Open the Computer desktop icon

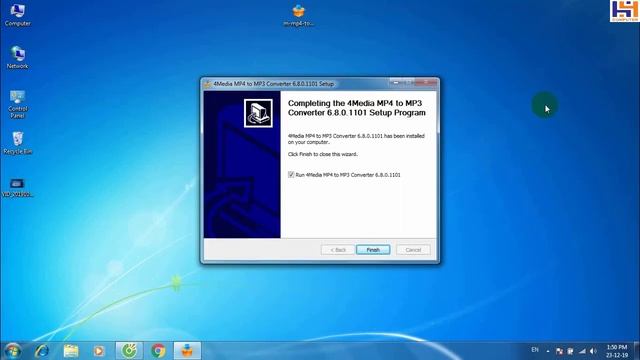pos(17,15)
